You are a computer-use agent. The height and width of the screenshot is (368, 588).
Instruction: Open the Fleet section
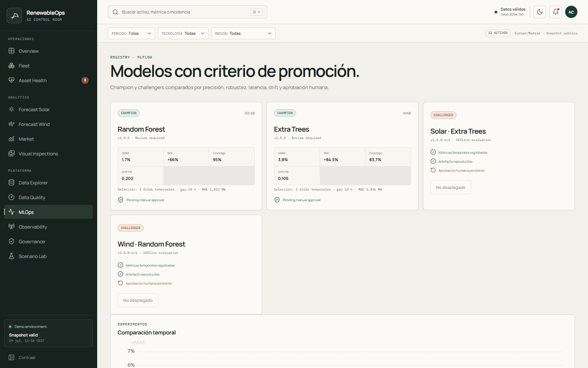tap(48, 66)
